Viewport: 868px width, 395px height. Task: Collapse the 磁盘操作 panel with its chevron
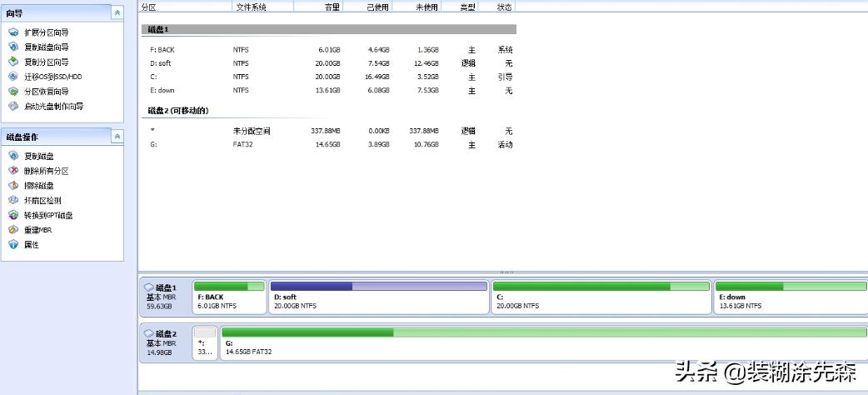[117, 137]
